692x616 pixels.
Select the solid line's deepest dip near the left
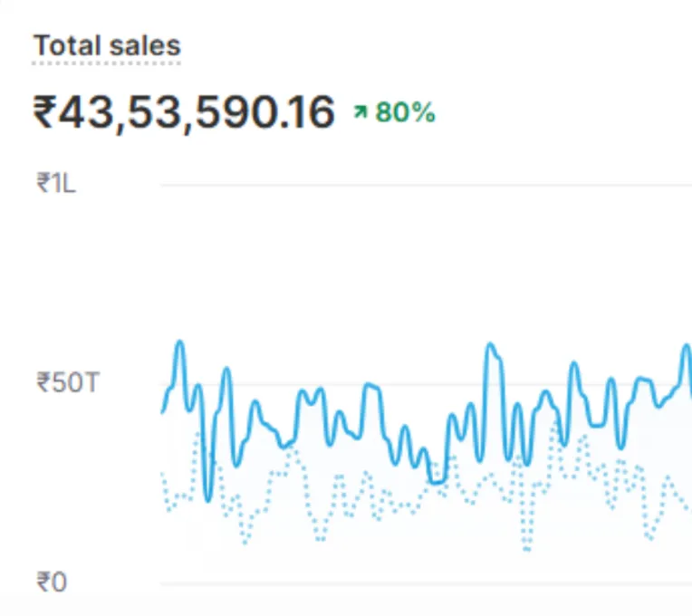[208, 499]
